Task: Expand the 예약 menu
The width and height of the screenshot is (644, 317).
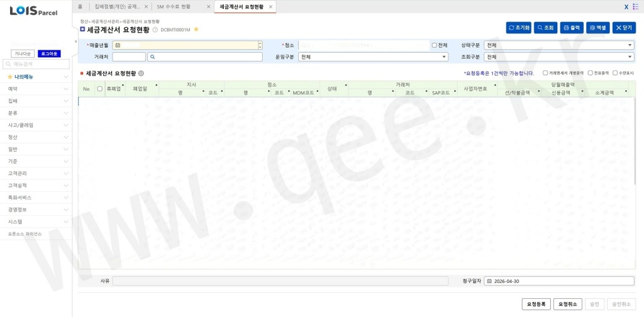Action: [36, 89]
